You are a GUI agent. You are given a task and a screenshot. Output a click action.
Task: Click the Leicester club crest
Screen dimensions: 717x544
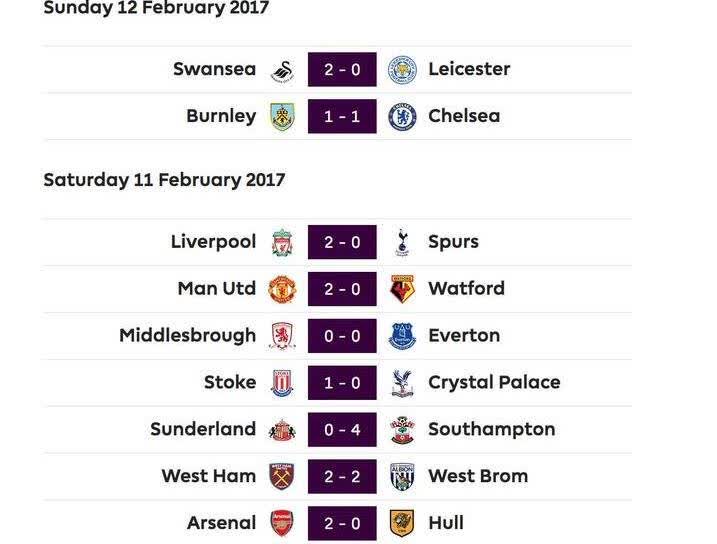point(402,70)
